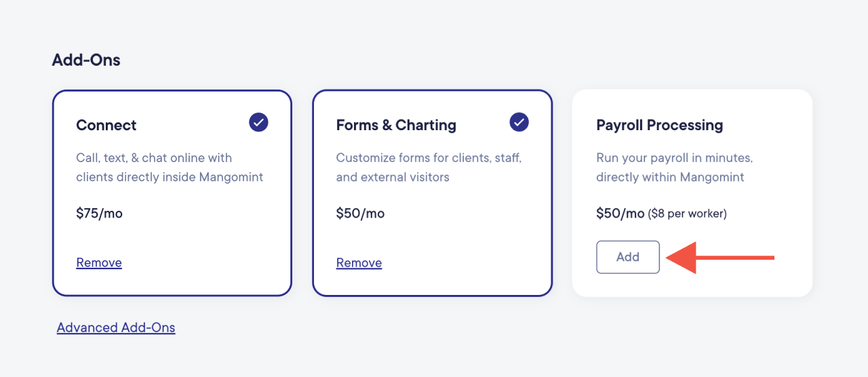868x377 pixels.
Task: Open the Advanced Add-Ons link
Action: pyautogui.click(x=116, y=328)
